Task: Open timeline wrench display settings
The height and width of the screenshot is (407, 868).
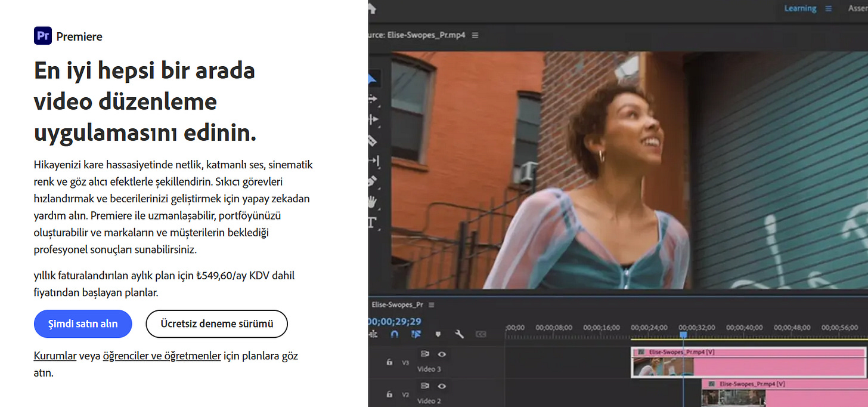Action: coord(459,335)
